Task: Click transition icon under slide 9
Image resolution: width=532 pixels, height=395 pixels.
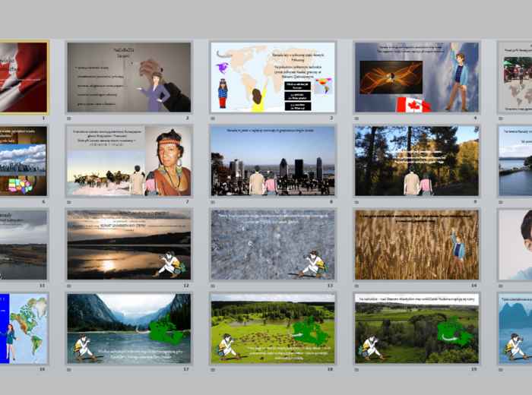Action: [358, 202]
